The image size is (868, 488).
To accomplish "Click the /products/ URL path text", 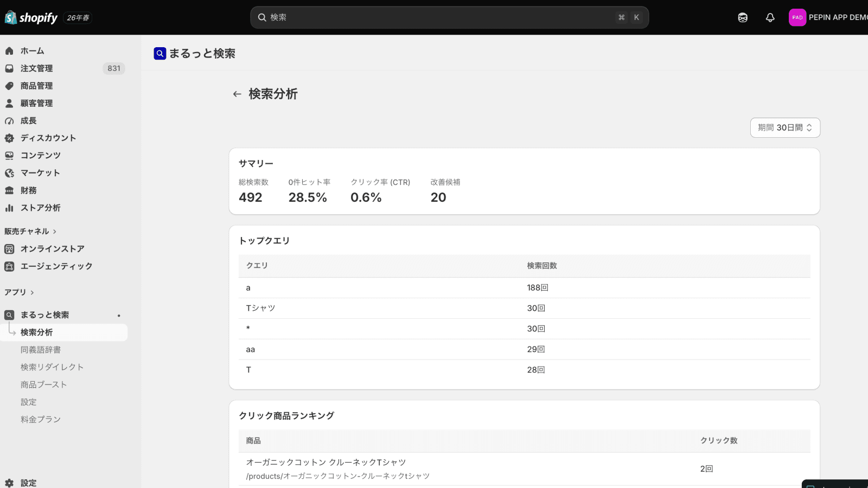I will pyautogui.click(x=338, y=476).
